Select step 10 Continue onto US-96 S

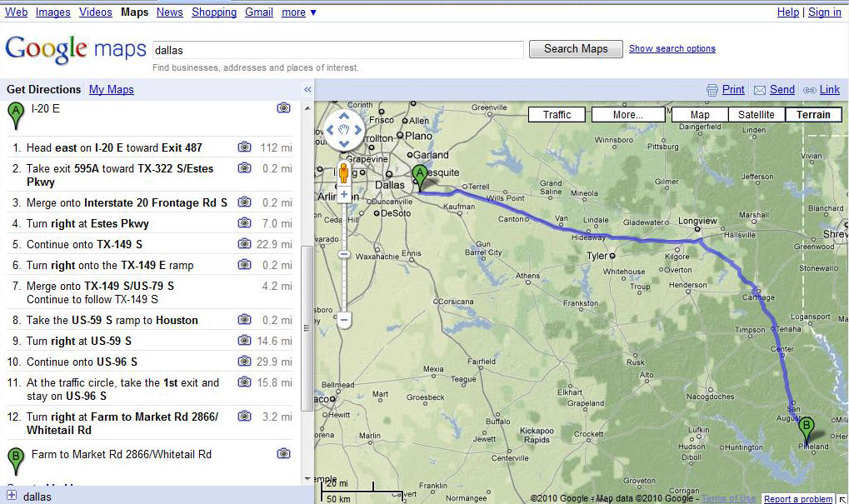149,361
